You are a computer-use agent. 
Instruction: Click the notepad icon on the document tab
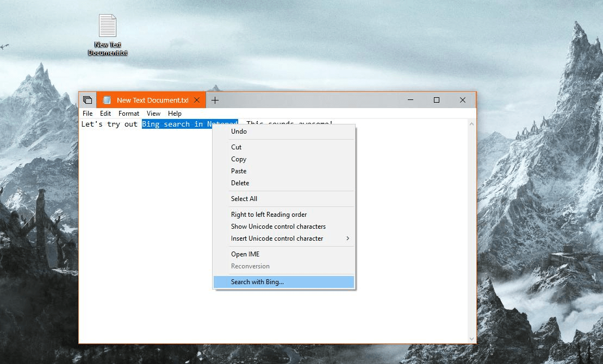point(107,101)
